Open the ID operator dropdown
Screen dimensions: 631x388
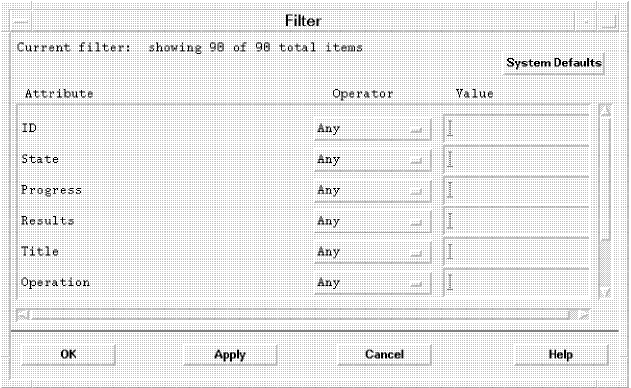[x=373, y=129]
